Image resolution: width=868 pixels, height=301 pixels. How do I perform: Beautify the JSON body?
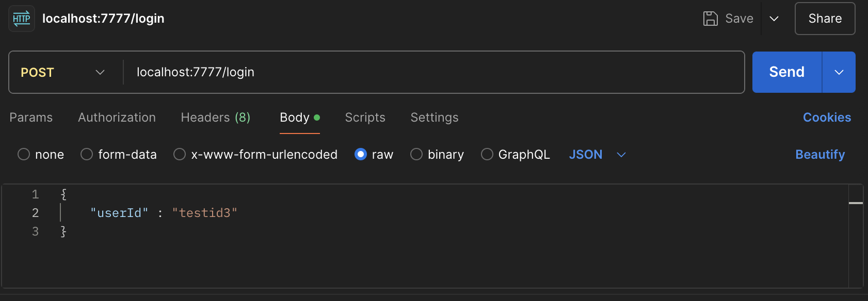820,155
